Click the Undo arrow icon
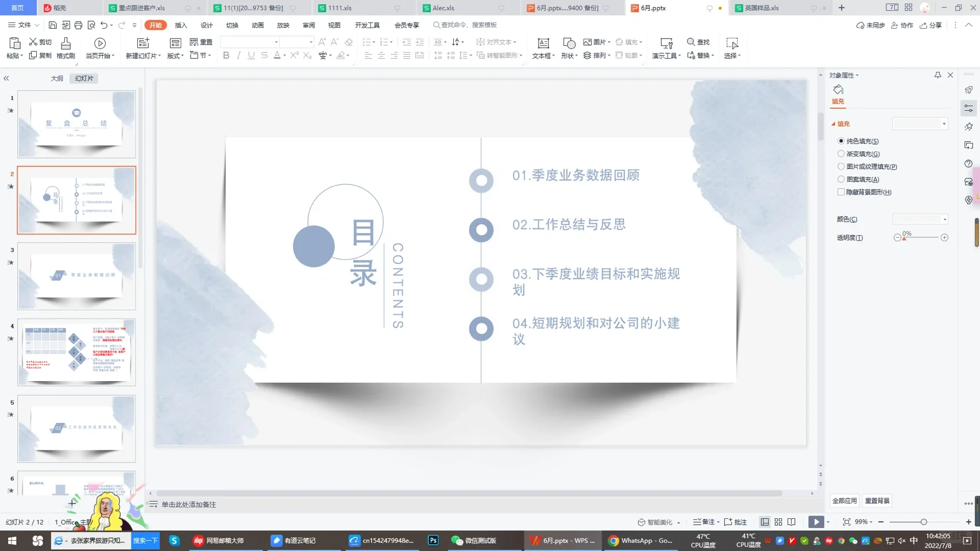Viewport: 980px width, 551px height. click(x=104, y=25)
